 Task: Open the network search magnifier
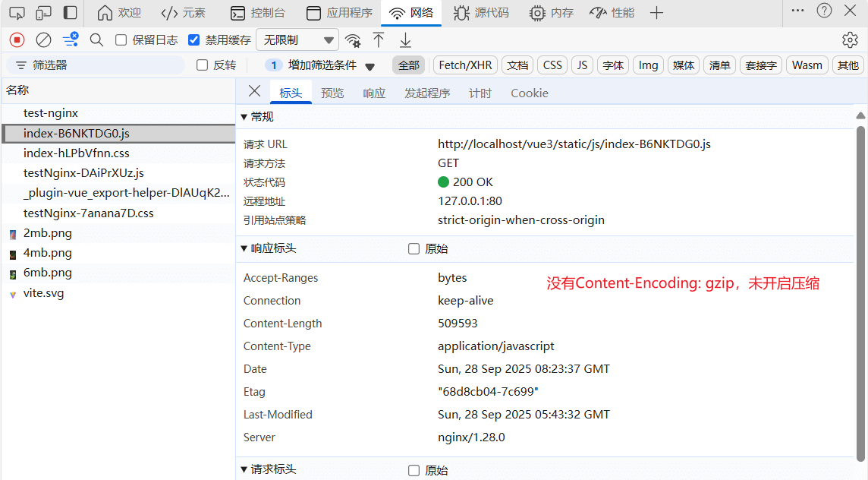tap(96, 40)
